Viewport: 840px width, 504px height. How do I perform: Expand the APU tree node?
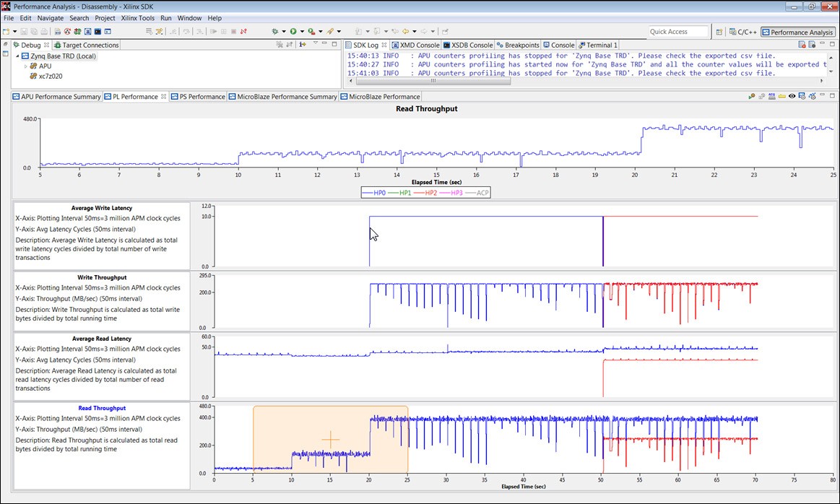26,66
